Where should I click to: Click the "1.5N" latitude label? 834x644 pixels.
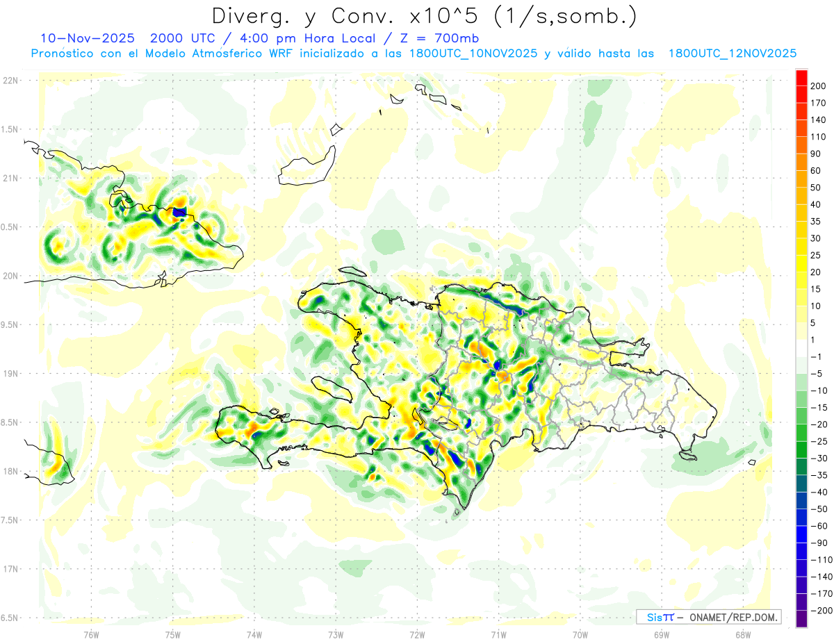coord(10,129)
